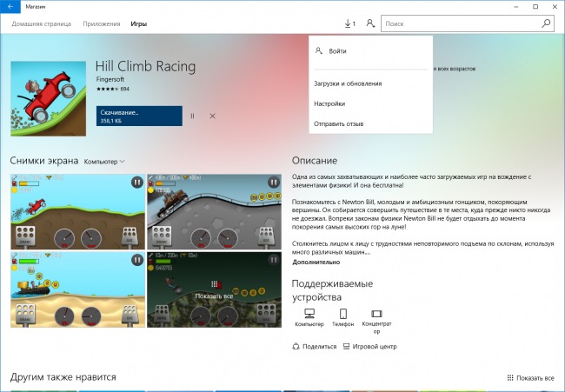565x392 pixels.
Task: Open desert tank screenshot
Action: point(78,289)
